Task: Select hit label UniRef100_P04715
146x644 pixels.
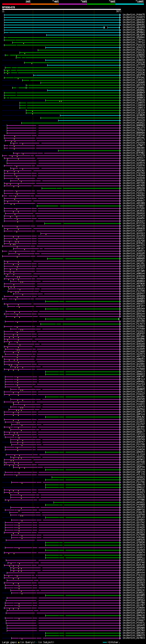Action: [x=133, y=447]
